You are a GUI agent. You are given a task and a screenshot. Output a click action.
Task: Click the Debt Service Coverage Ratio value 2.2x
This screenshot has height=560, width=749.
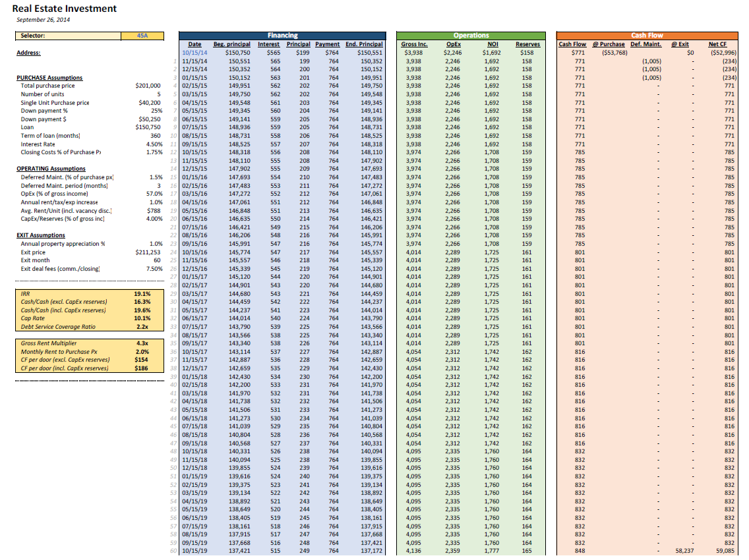pyautogui.click(x=142, y=327)
